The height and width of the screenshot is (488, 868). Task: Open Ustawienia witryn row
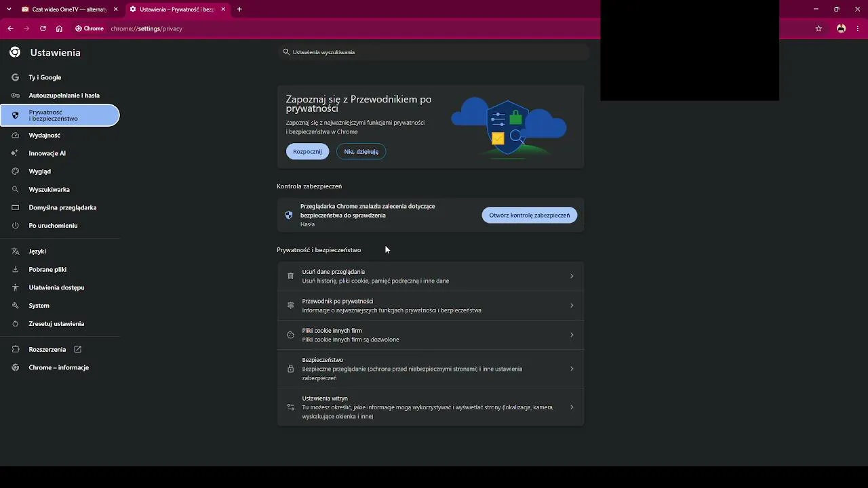coord(431,407)
